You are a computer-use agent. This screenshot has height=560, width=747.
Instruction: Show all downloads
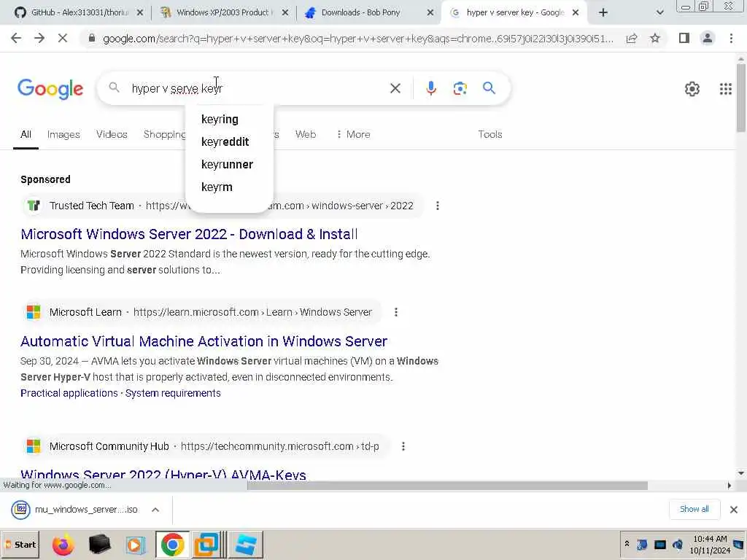click(694, 509)
